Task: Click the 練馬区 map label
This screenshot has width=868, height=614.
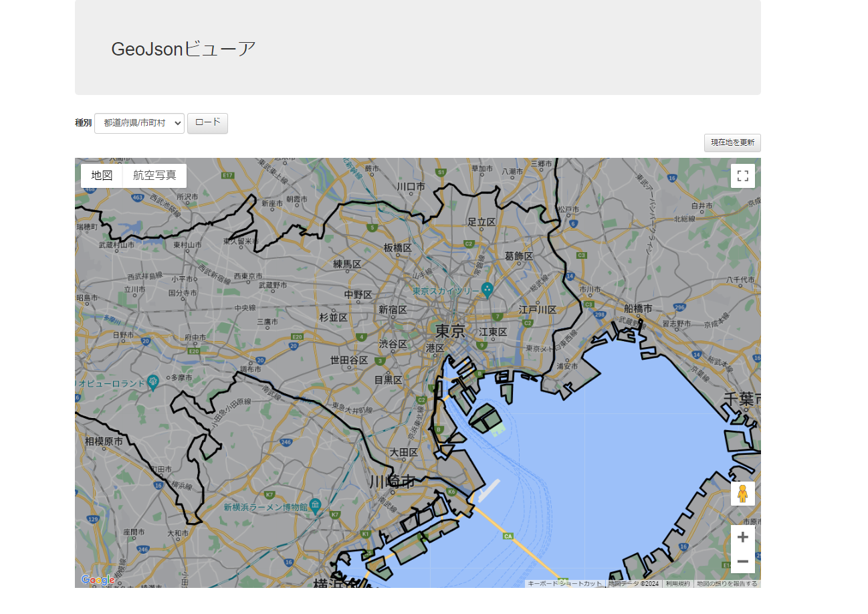Action: click(347, 264)
